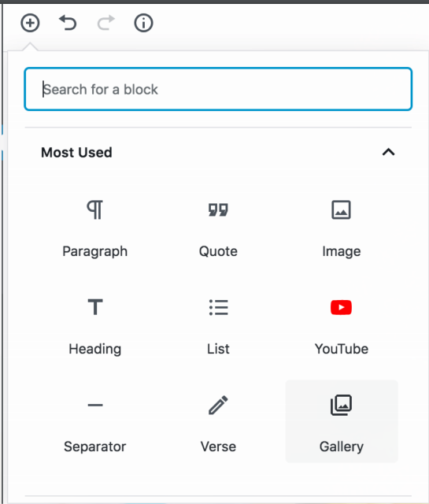The width and height of the screenshot is (429, 504).
Task: Add an Image block
Action: pos(342,228)
